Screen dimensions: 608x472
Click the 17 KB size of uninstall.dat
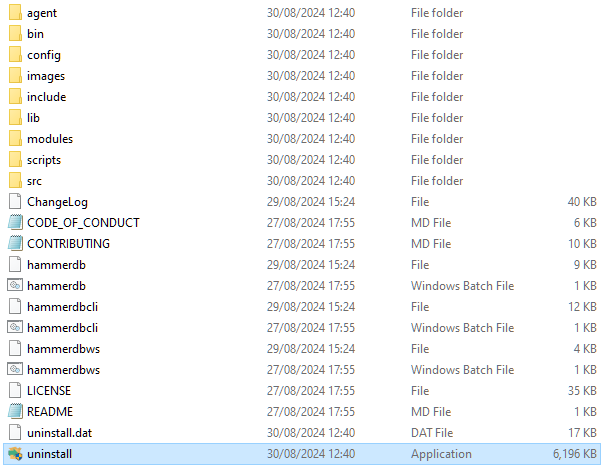coord(582,432)
